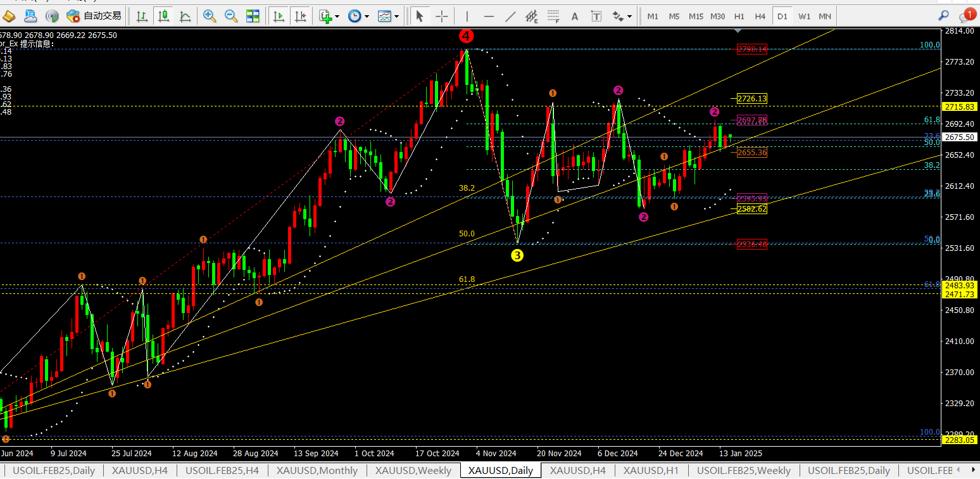Viewport: 980px width, 479px height.
Task: Click the red wave 4 marker
Action: click(x=467, y=36)
